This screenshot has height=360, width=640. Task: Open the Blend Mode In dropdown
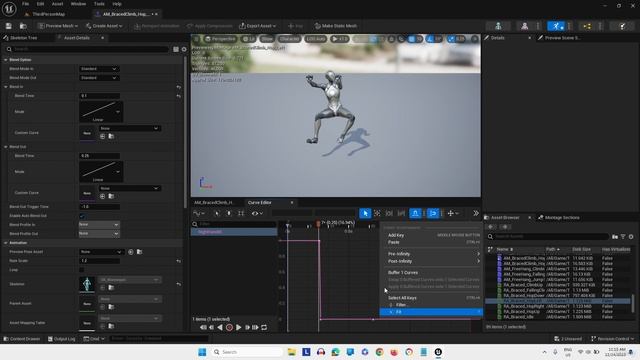(99, 69)
